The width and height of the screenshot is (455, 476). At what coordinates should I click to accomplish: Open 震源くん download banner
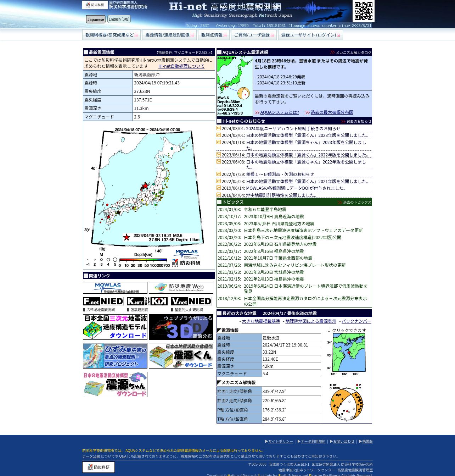tap(181, 356)
